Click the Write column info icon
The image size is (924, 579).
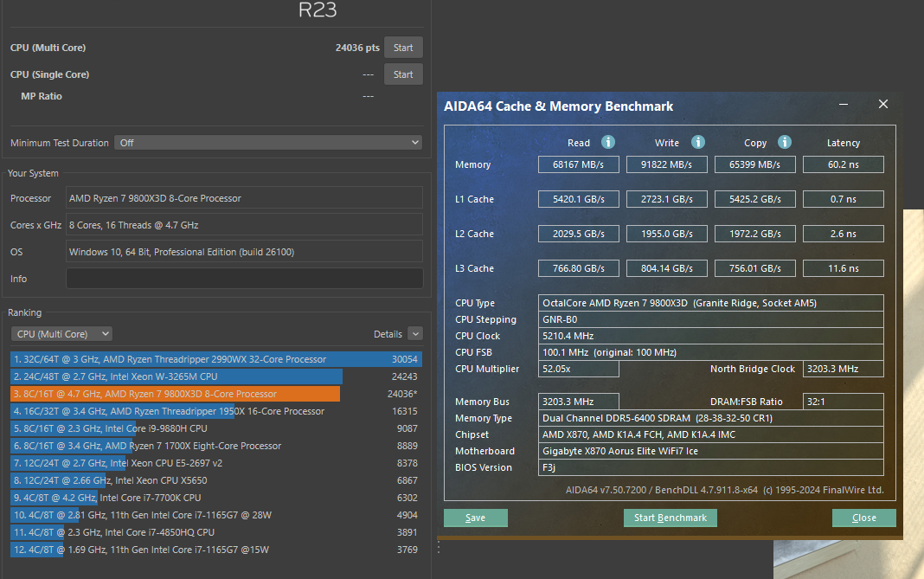(x=697, y=142)
